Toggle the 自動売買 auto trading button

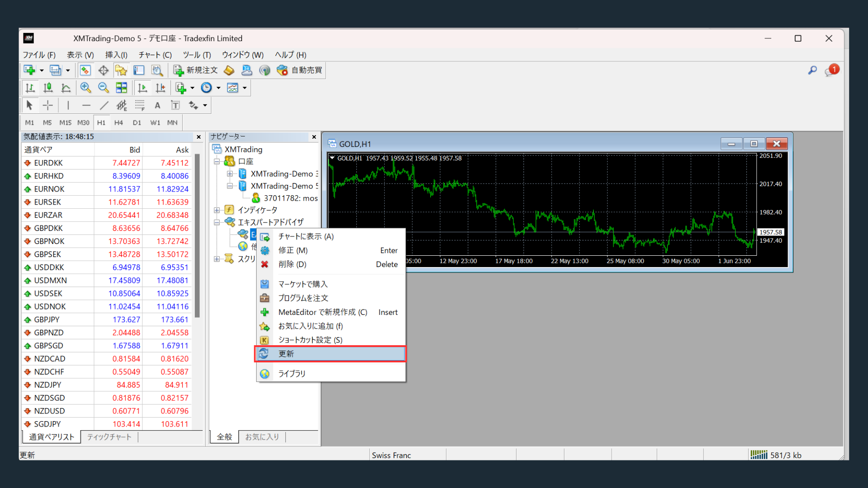coord(300,70)
